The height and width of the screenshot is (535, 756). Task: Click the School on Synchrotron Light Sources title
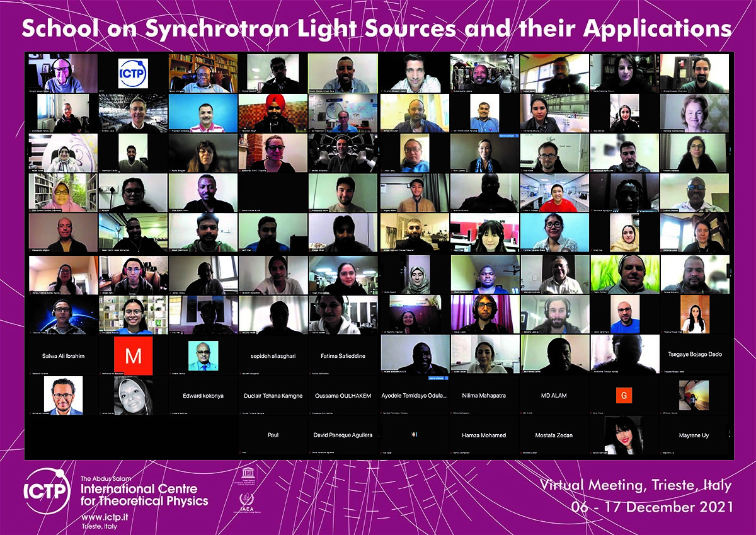coord(377,28)
